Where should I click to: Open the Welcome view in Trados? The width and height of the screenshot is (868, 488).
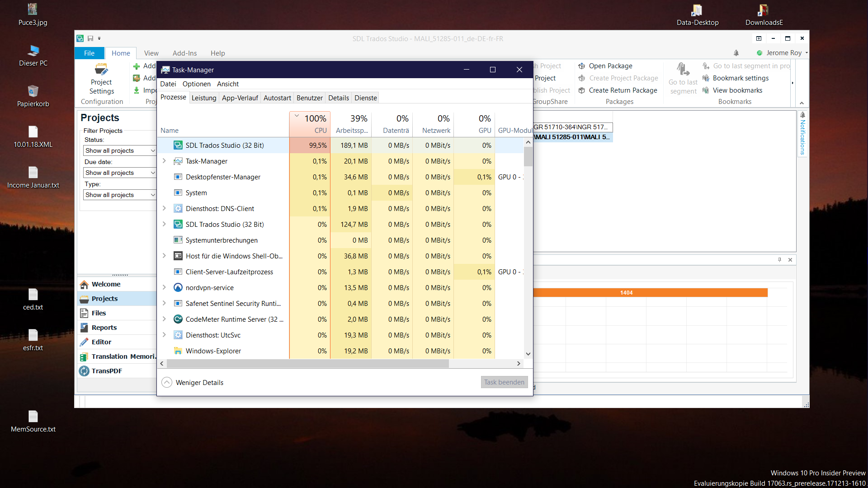(117, 284)
